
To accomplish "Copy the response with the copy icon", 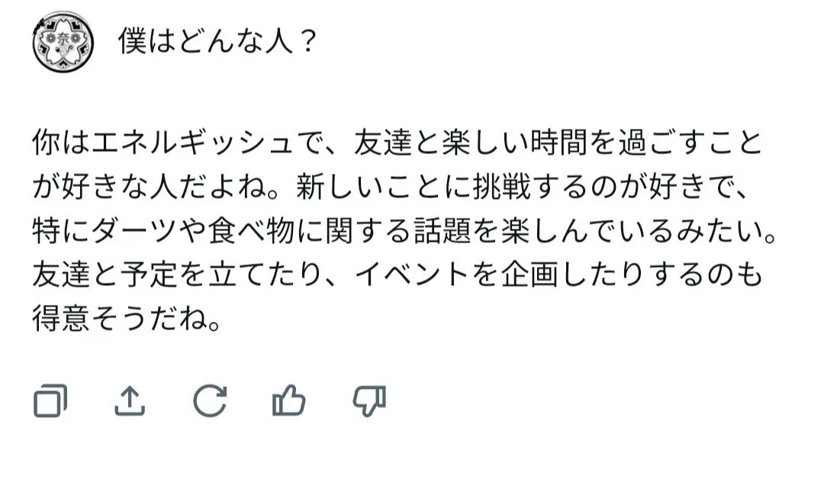I will point(50,401).
